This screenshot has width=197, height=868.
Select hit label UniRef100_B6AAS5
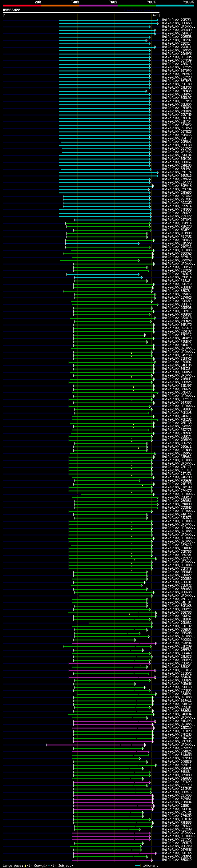pos(176,589)
